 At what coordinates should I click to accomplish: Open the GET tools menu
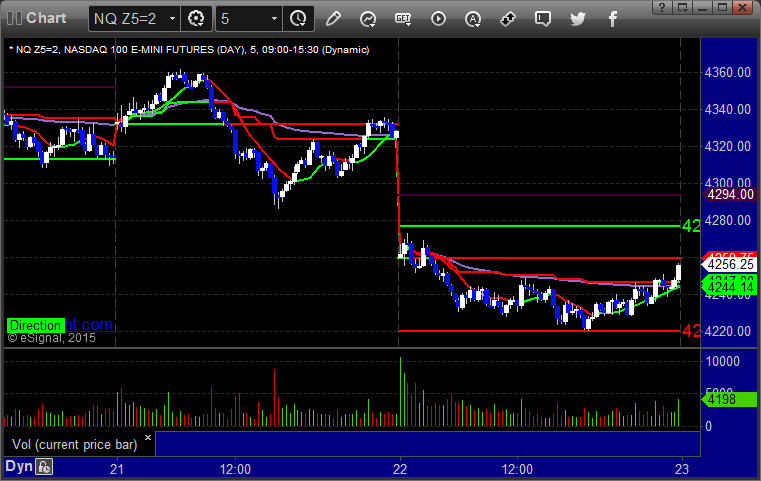[x=403, y=19]
